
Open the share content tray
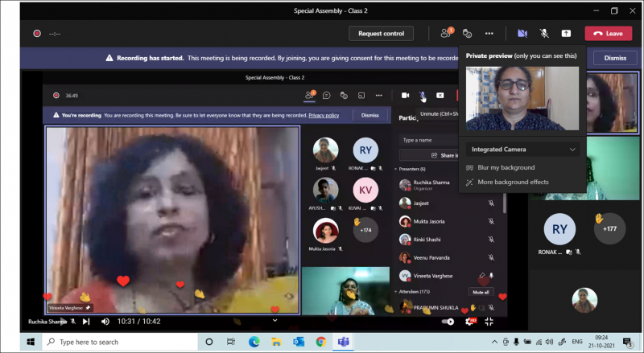pos(566,34)
